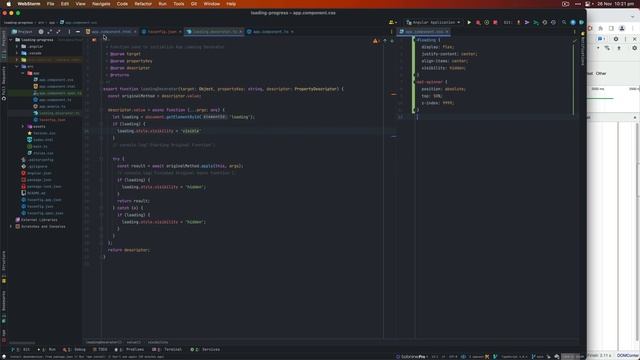Screen dimensions: 640x360
Task: Select package.json in project tree
Action: click(39, 180)
